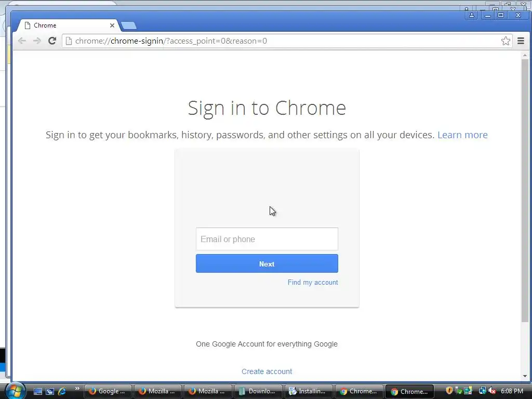Open the Installin... taskbar window
The width and height of the screenshot is (532, 399).
pyautogui.click(x=308, y=391)
